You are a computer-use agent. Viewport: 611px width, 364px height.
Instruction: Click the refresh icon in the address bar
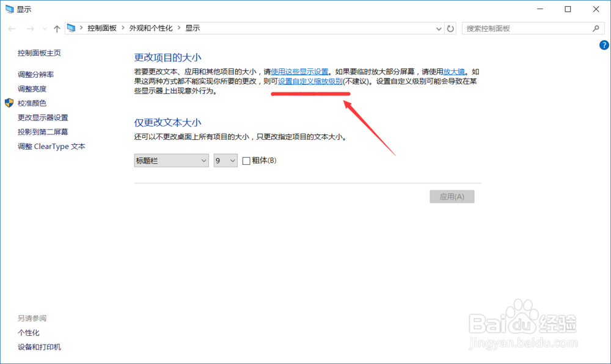[450, 28]
